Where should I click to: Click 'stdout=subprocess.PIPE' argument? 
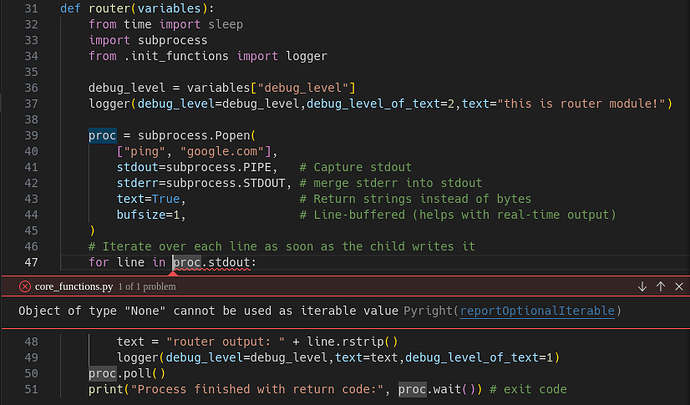pyautogui.click(x=194, y=167)
